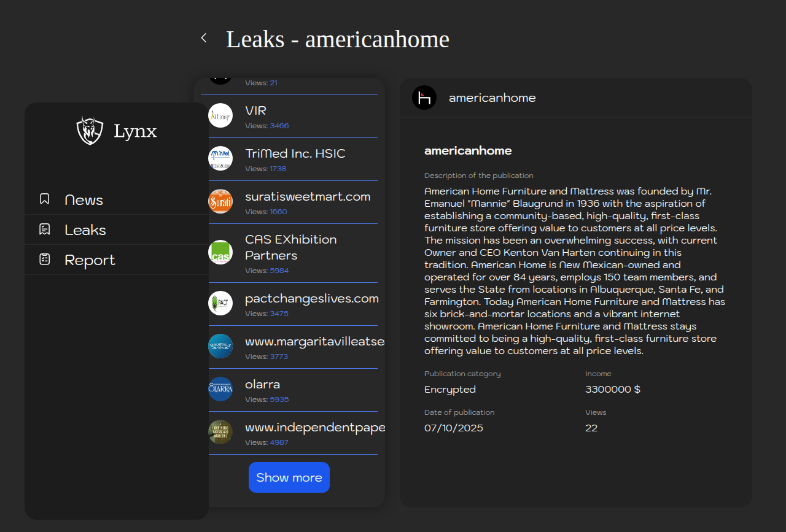This screenshot has width=786, height=532.
Task: Click the TriMed Inc. HSIC logo
Action: tap(220, 158)
